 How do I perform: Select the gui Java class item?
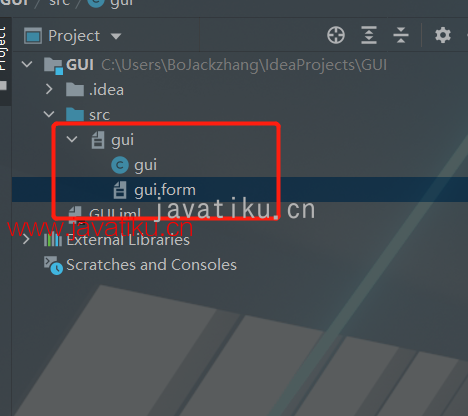tap(145, 165)
